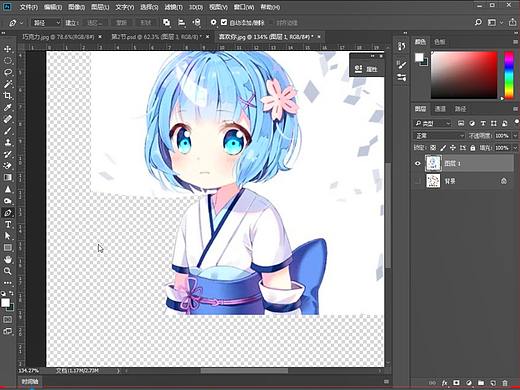Open the Brush Settings panel icon

pyautogui.click(x=402, y=64)
